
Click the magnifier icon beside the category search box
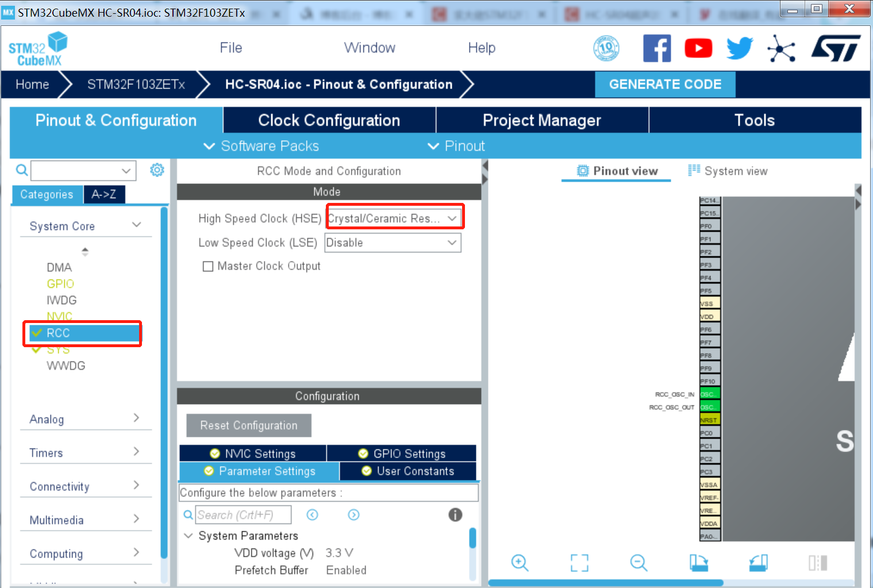point(22,170)
